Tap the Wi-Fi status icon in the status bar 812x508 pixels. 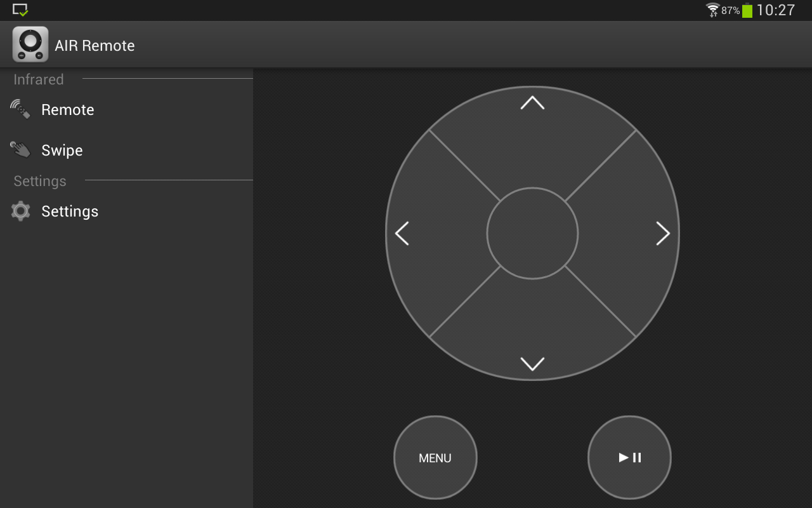713,10
